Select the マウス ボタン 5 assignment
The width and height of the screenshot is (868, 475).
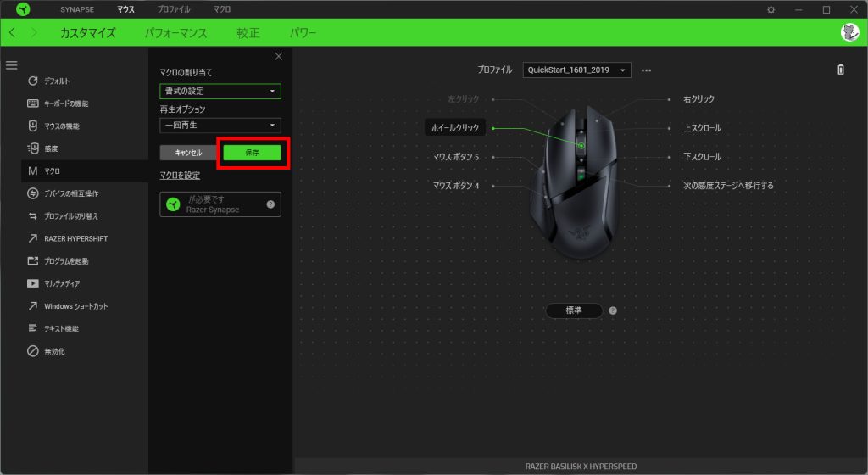455,157
